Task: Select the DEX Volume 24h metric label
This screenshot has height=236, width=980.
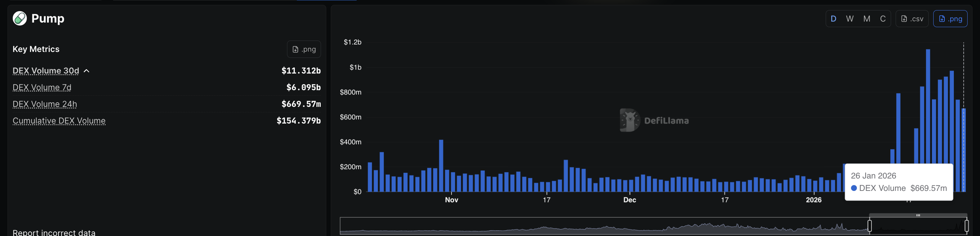Action: click(x=44, y=104)
